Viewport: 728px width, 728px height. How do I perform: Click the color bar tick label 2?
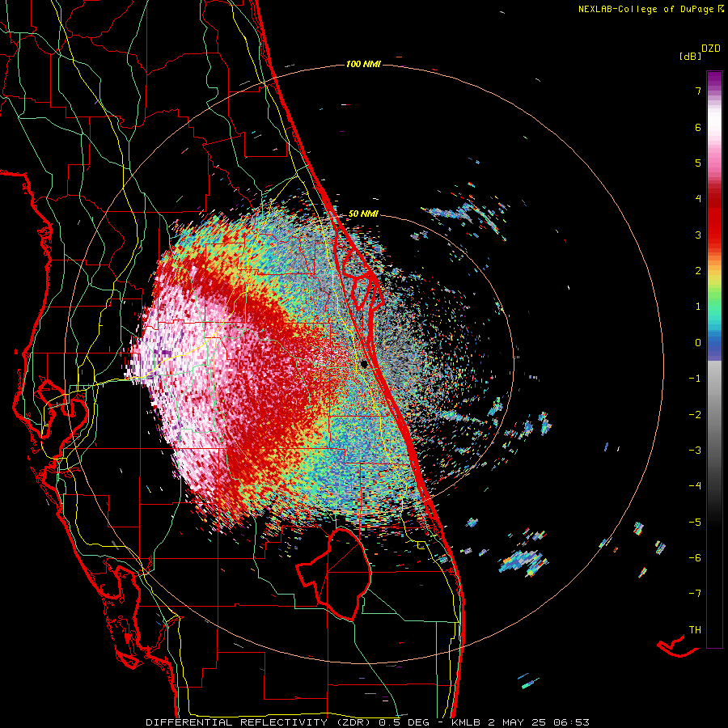click(698, 271)
